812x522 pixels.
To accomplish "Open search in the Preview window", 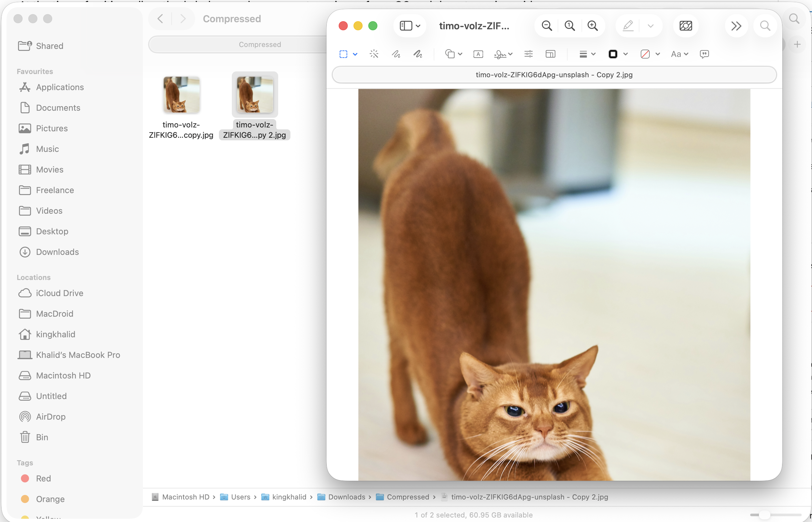I will tap(765, 26).
